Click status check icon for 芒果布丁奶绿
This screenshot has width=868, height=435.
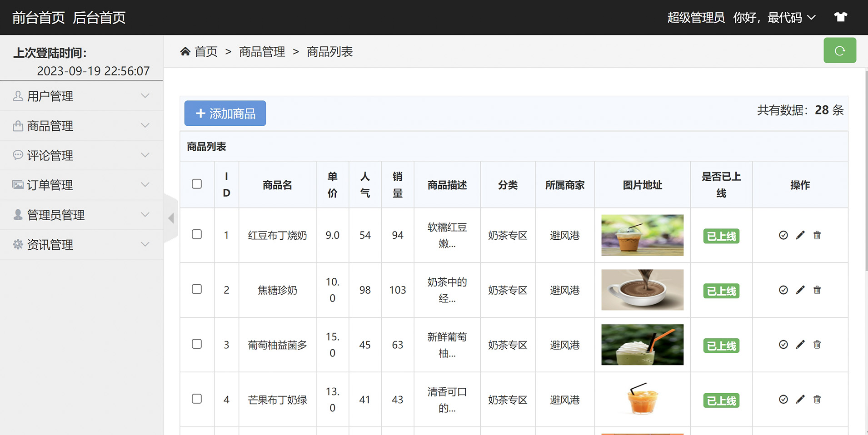pyautogui.click(x=783, y=400)
